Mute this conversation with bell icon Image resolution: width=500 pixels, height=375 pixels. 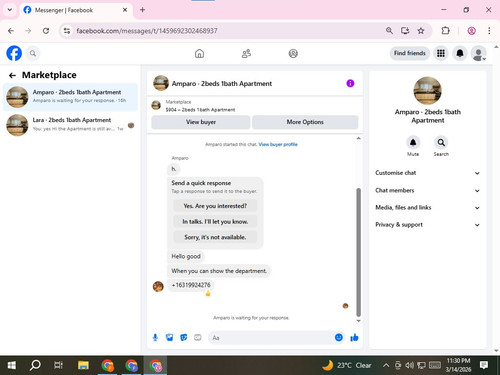(x=413, y=143)
